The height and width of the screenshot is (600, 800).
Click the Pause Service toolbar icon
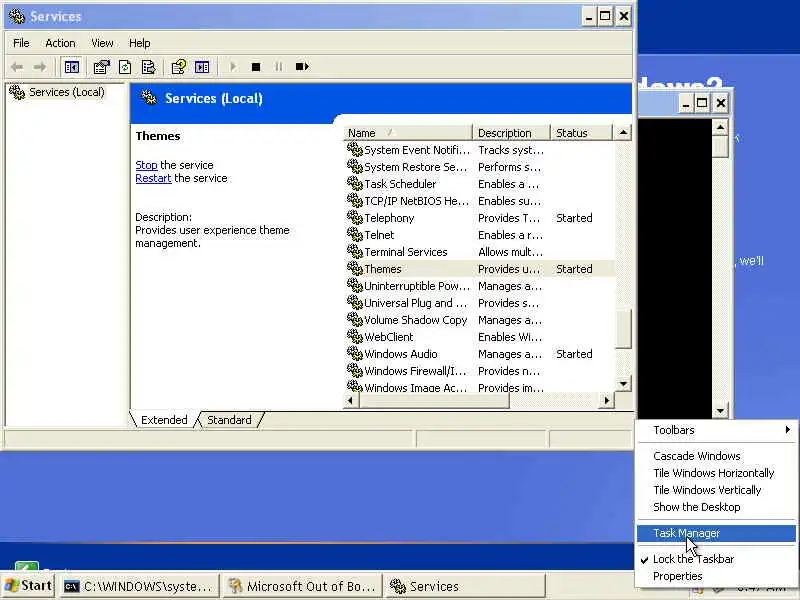(x=279, y=67)
